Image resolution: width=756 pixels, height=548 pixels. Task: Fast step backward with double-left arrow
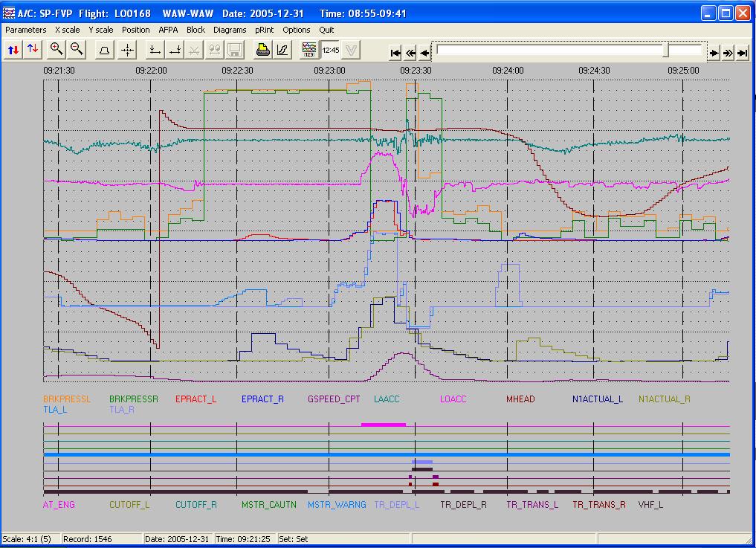[x=410, y=53]
